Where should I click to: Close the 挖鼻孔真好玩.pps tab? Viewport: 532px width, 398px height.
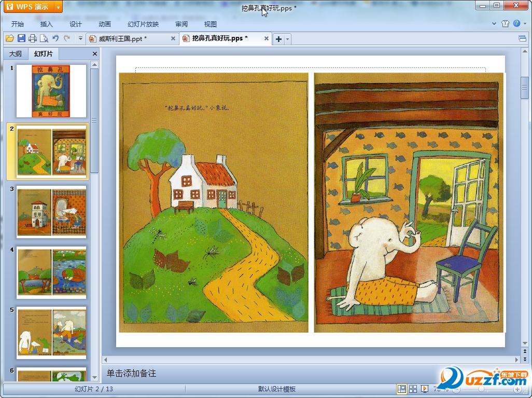point(267,38)
